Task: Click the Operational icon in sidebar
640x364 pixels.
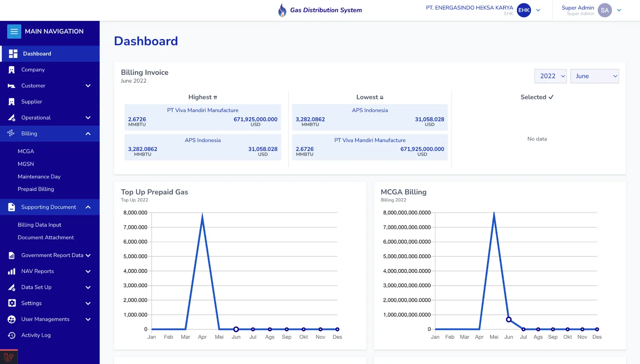Action: pyautogui.click(x=12, y=117)
